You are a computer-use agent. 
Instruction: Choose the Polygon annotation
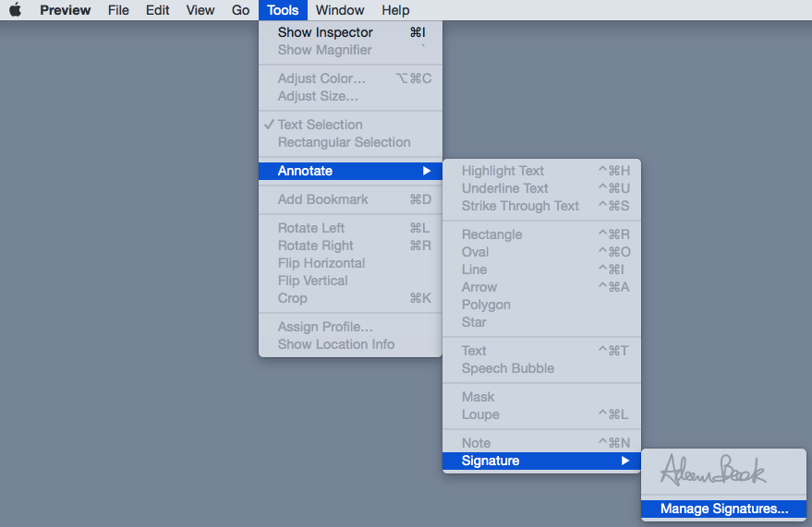point(541,305)
